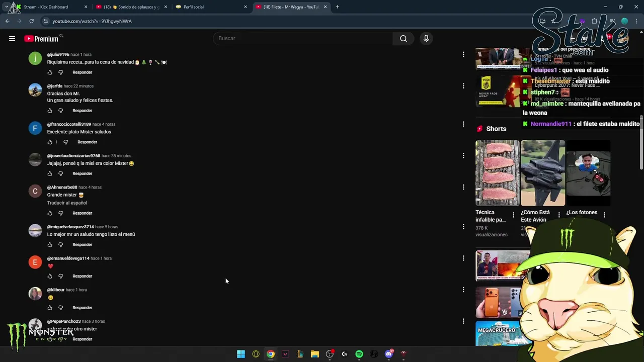Image resolution: width=644 pixels, height=362 pixels.
Task: Reply to @emanueldevega114's comment
Action: (82, 276)
